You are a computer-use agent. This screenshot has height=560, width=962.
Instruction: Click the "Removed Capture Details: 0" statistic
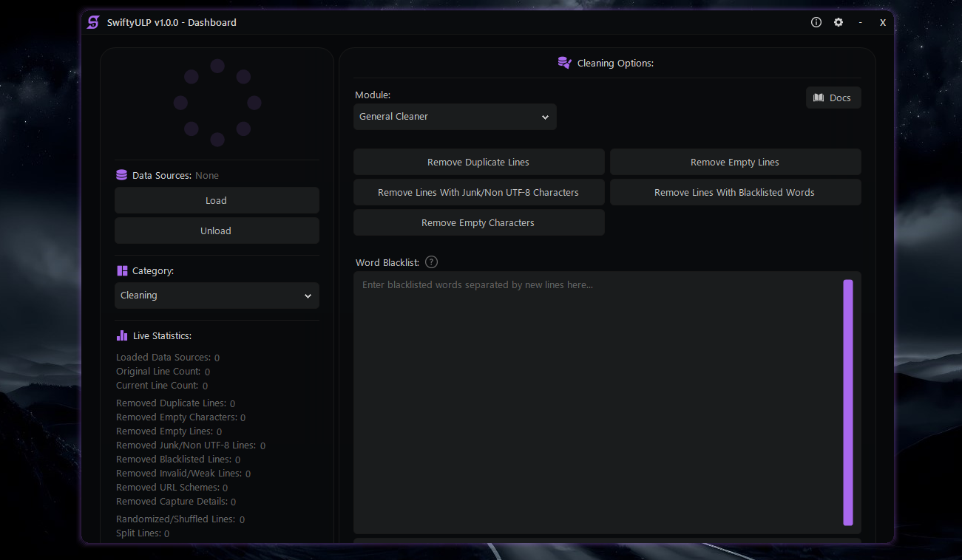click(x=176, y=502)
